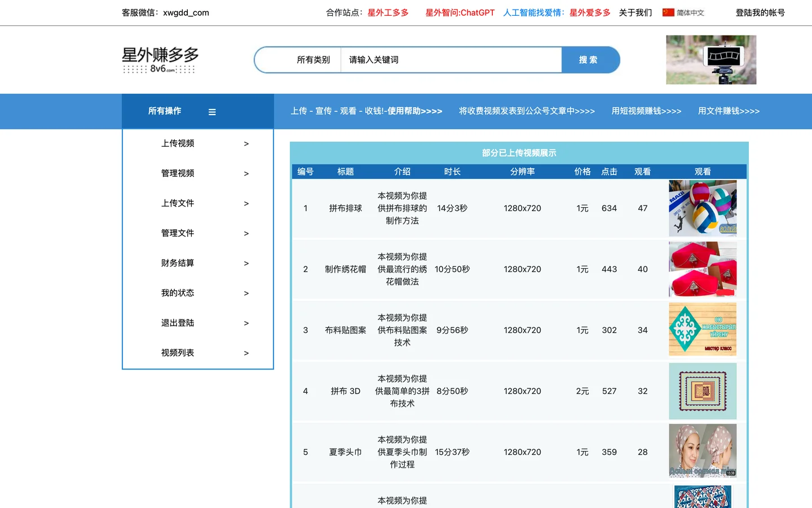Click the 10分50秒 duration cell
Viewport: 812px width, 508px height.
[x=452, y=269]
